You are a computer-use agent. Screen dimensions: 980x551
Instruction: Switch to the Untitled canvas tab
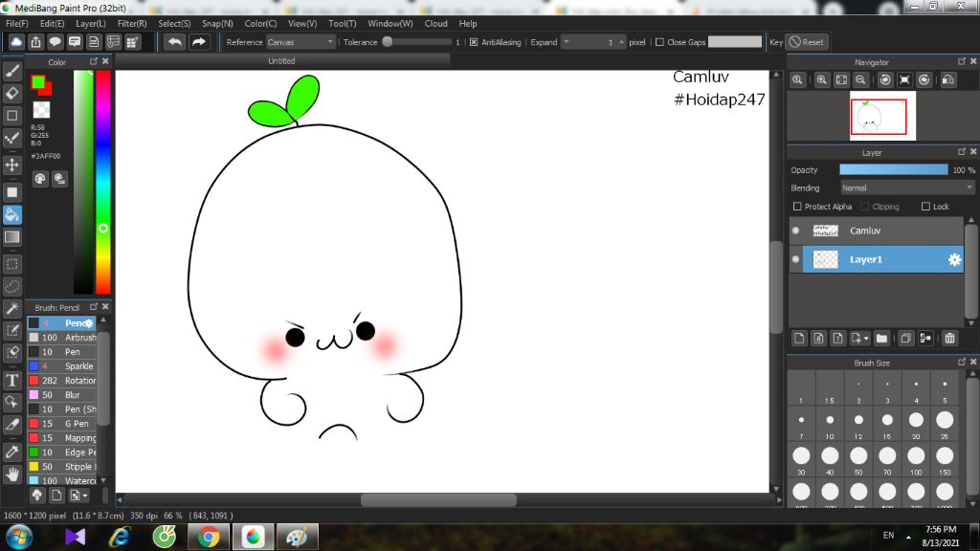click(x=282, y=60)
